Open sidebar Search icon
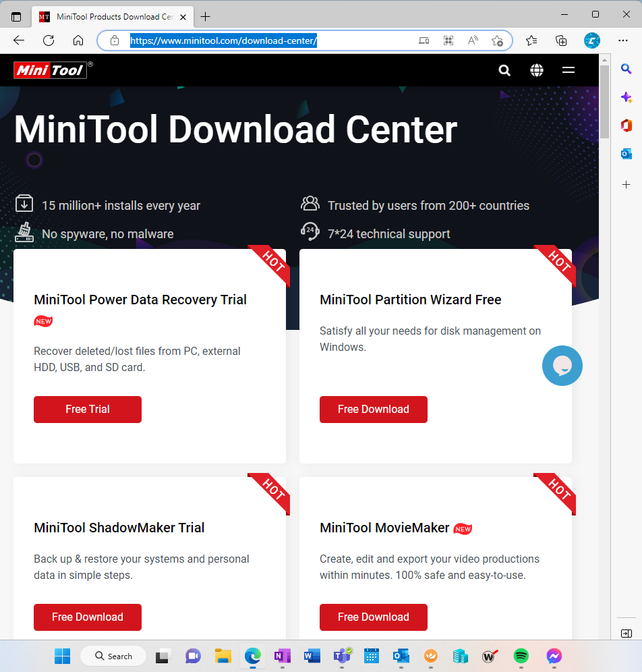Image resolution: width=642 pixels, height=672 pixels. click(626, 69)
